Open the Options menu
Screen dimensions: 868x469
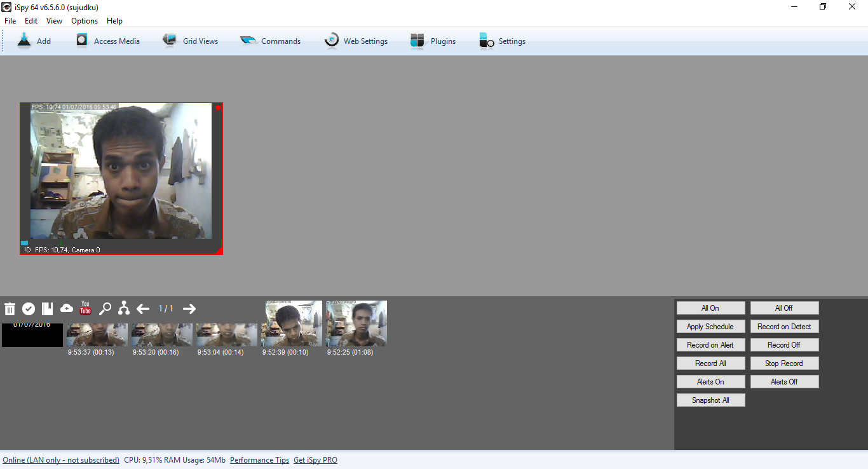tap(84, 20)
